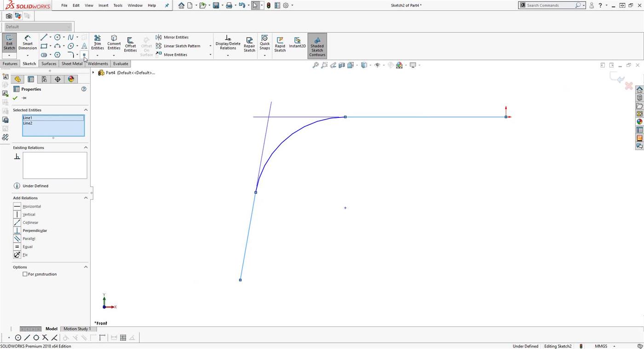This screenshot has width=644, height=349.
Task: Open the Linear Sketch Pattern dropdown
Action: tap(210, 46)
